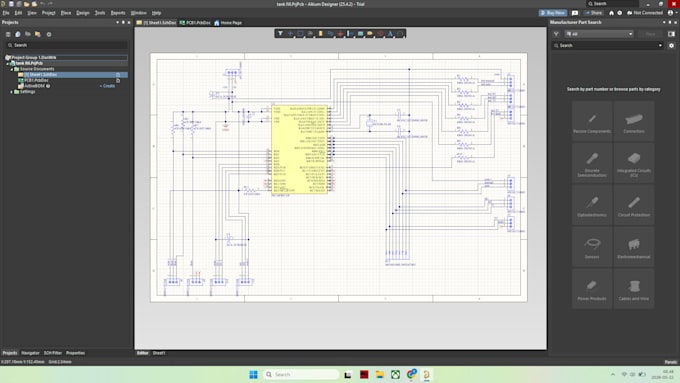Click the place wire icon in active bar
This screenshot has width=680, height=383.
330,33
